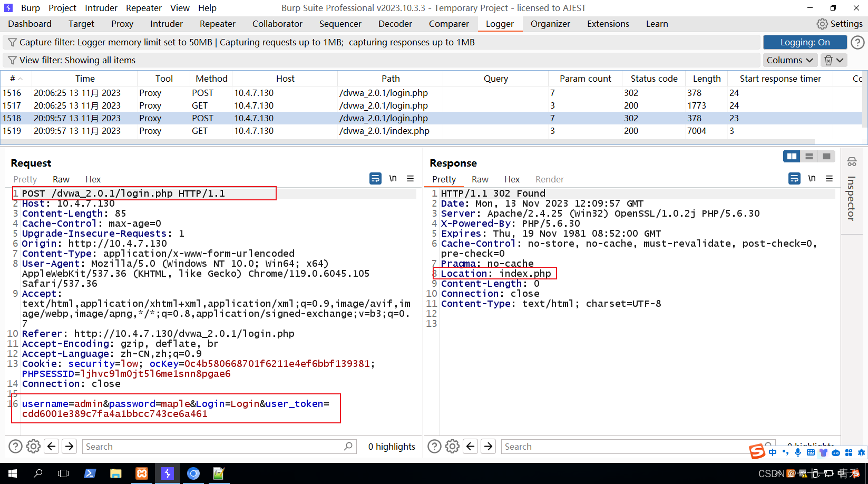Switch to the Organizer tab
The height and width of the screenshot is (484, 868).
550,24
